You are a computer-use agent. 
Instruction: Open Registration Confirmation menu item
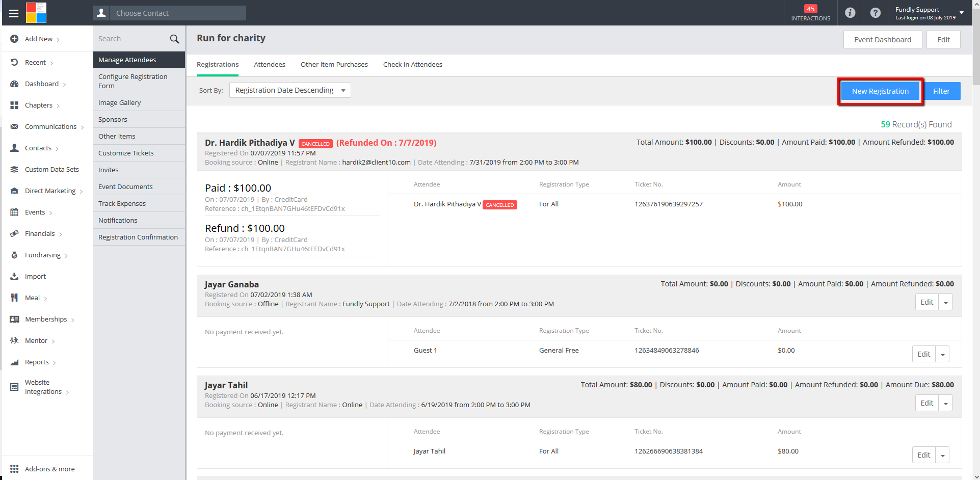click(x=139, y=237)
